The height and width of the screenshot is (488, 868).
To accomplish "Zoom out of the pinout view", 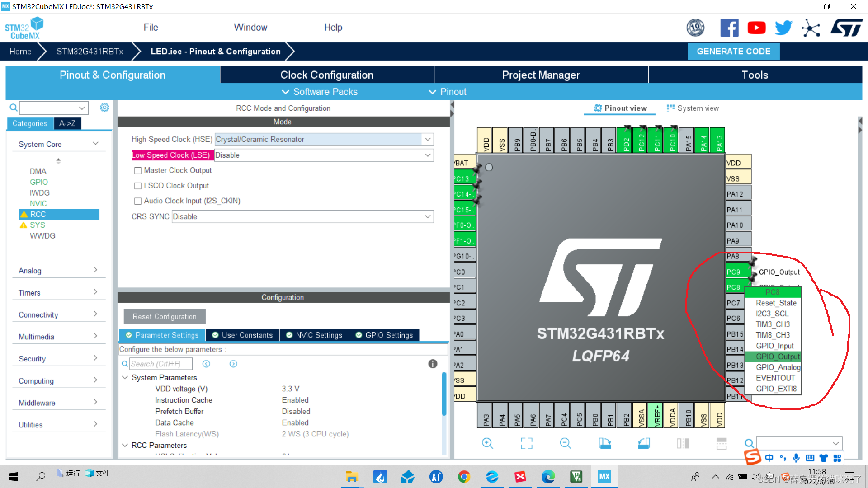I will (x=565, y=443).
